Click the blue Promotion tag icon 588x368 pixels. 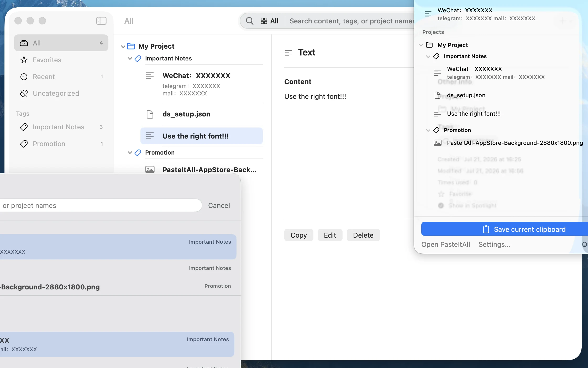coord(138,152)
